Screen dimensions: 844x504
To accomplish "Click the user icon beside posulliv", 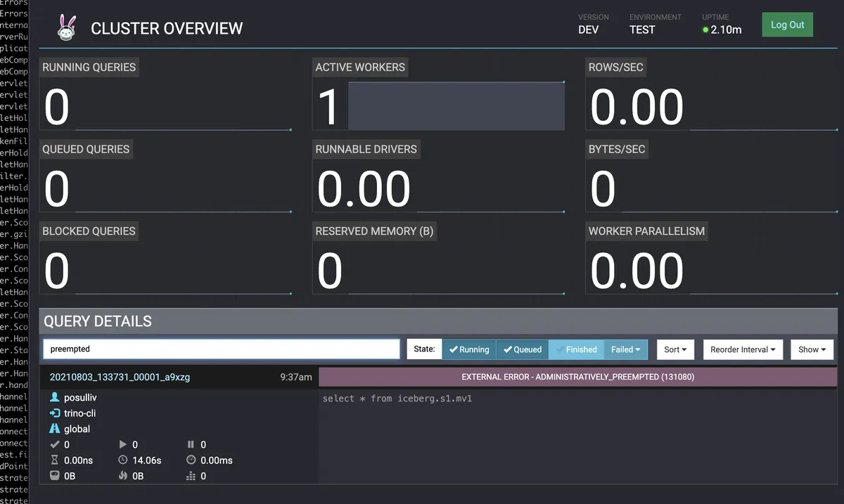I will [x=55, y=398].
